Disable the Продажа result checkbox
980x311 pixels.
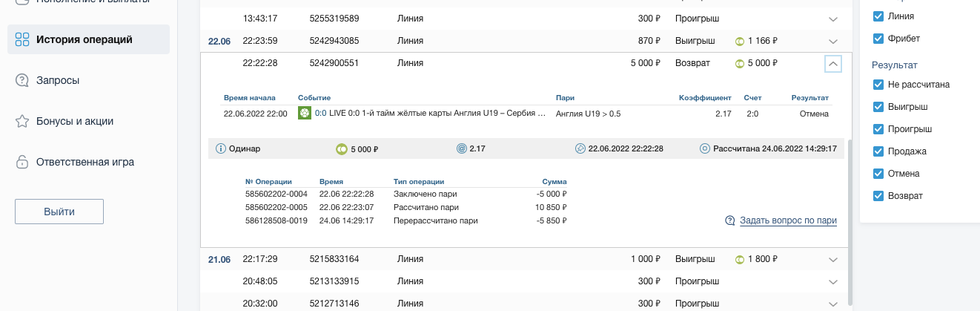(x=878, y=151)
